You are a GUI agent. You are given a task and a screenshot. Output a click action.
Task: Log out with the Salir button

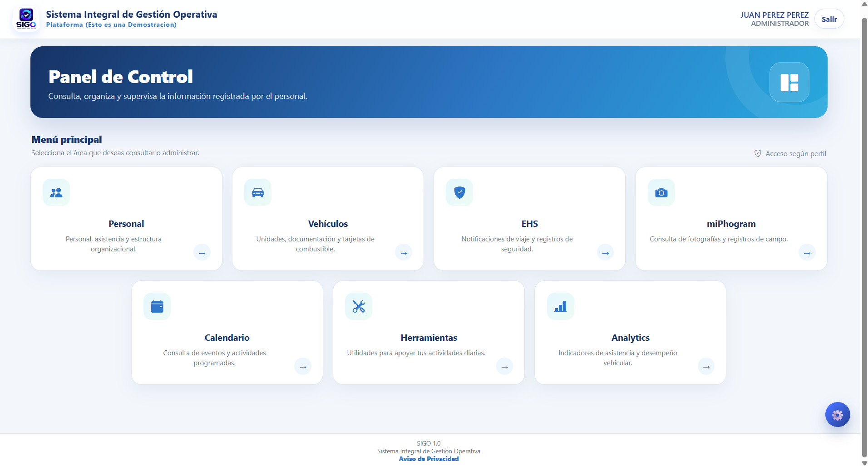pos(829,19)
